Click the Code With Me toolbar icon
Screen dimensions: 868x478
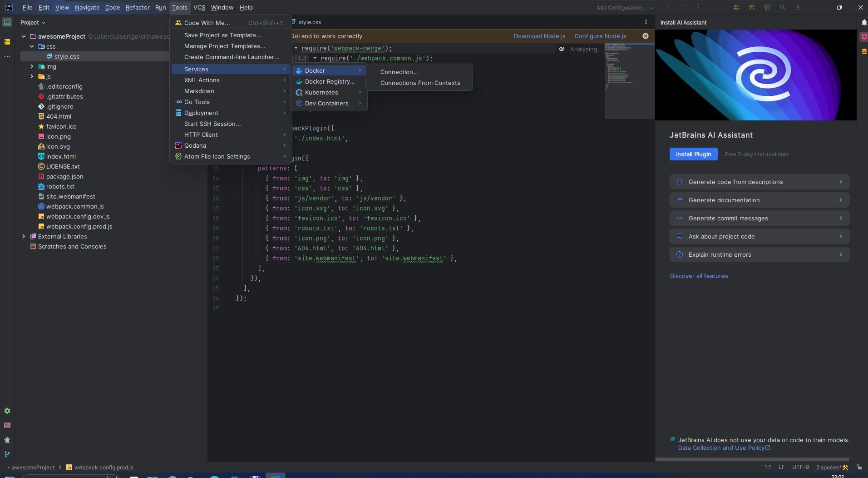point(736,7)
